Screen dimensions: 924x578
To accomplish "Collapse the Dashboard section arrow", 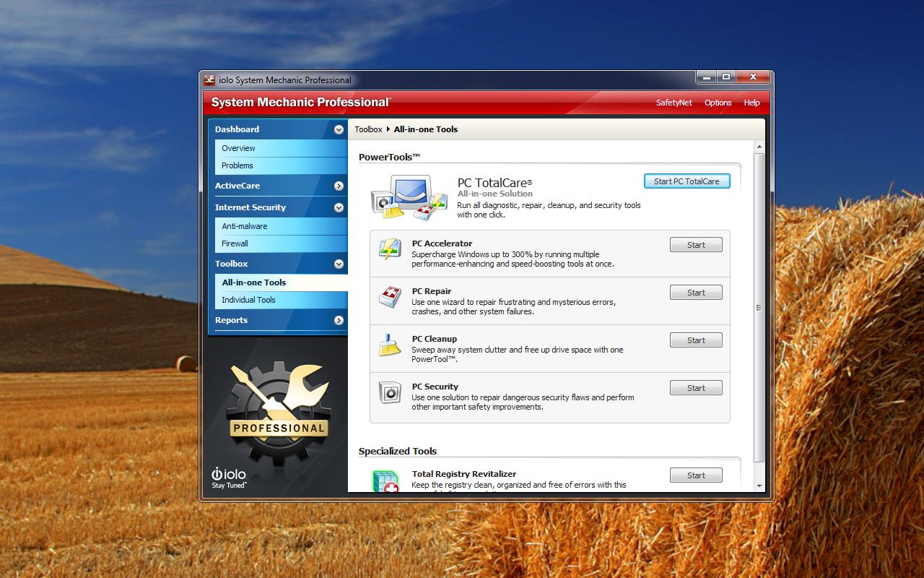I will click(339, 130).
